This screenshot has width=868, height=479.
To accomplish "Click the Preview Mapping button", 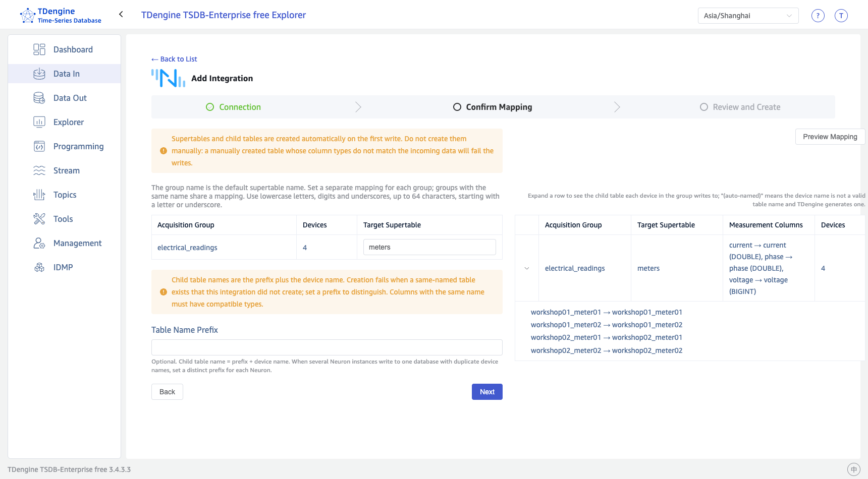I will point(830,137).
